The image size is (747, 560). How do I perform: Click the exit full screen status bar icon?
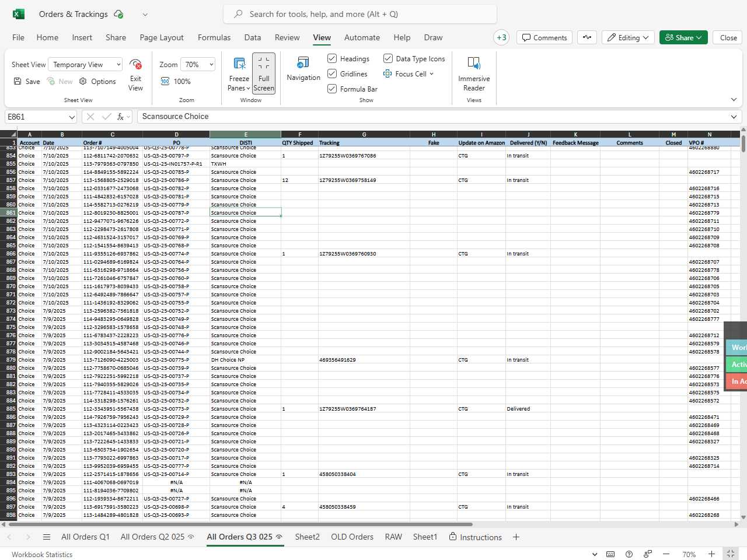(x=731, y=554)
